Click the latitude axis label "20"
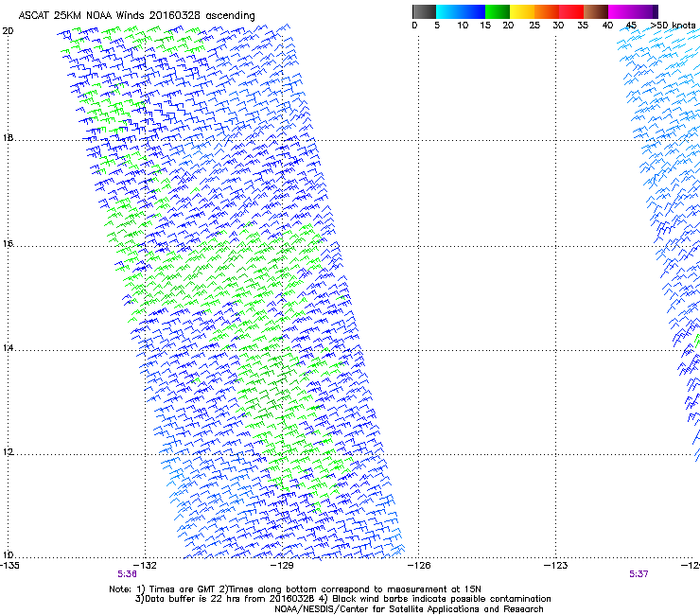The width and height of the screenshot is (700, 615). point(8,31)
